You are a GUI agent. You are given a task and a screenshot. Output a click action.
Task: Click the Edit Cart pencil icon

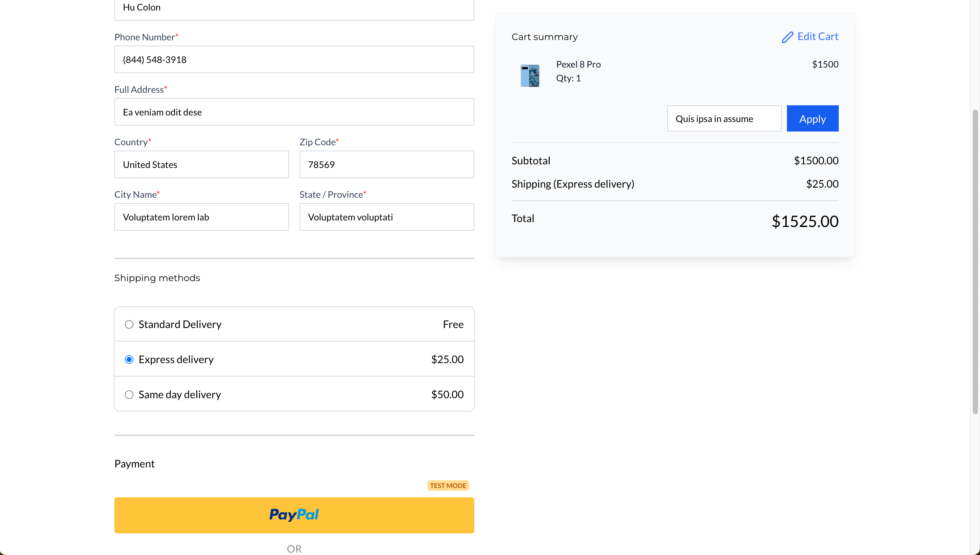point(787,37)
